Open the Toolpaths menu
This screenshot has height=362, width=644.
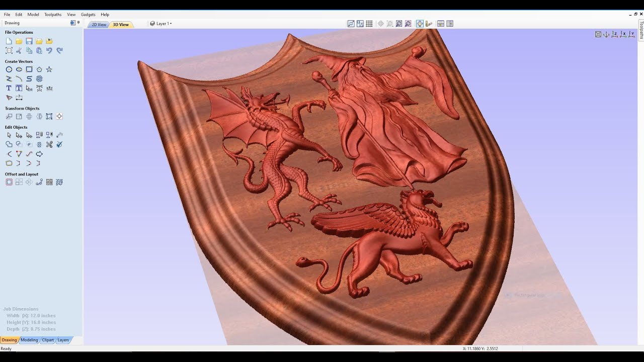pyautogui.click(x=53, y=15)
